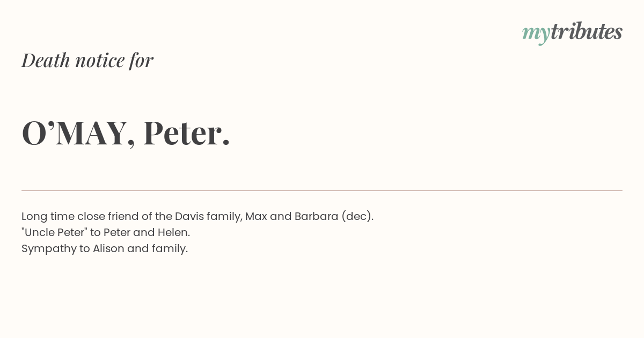Screen dimensions: 644x338
Task: Click the line starting "Long time close friend"
Action: pos(197,216)
